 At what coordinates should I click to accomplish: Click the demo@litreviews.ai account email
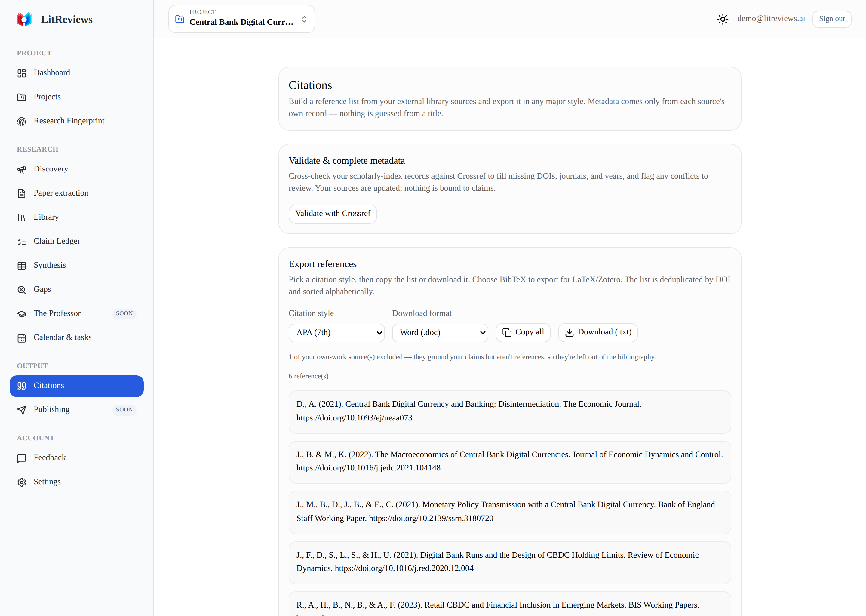(771, 19)
